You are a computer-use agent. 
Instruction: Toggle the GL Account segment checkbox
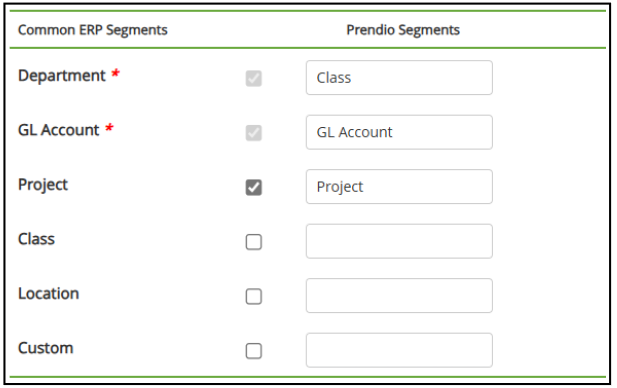tap(254, 133)
